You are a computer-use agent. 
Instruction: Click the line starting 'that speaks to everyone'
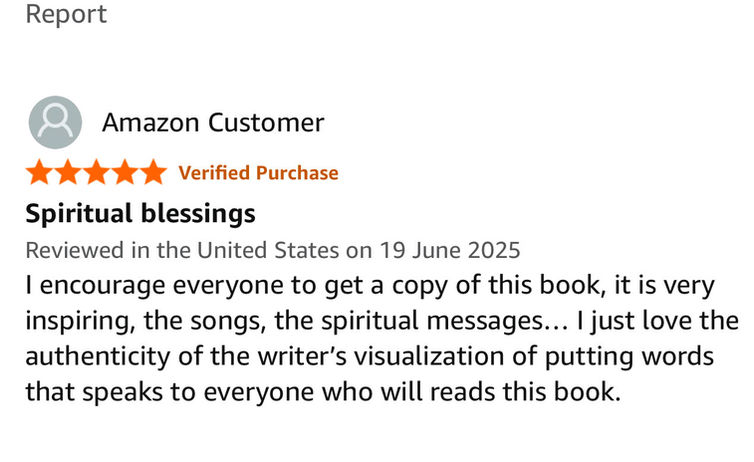(x=323, y=392)
